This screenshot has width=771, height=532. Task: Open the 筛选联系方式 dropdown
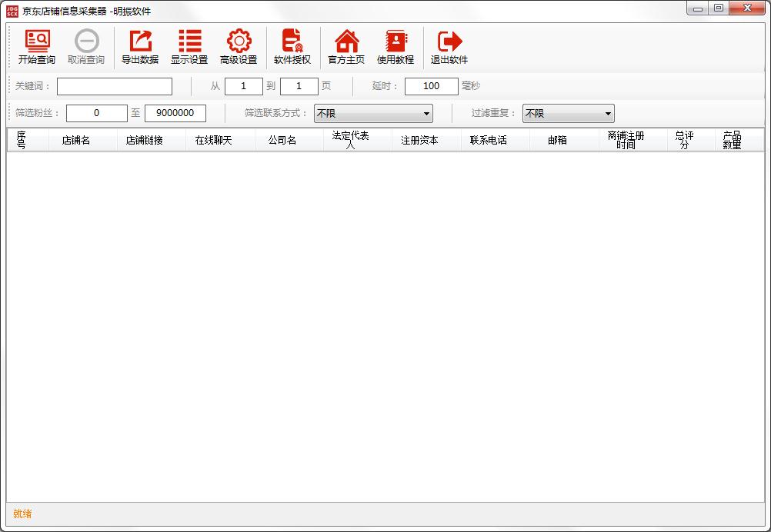tap(373, 114)
